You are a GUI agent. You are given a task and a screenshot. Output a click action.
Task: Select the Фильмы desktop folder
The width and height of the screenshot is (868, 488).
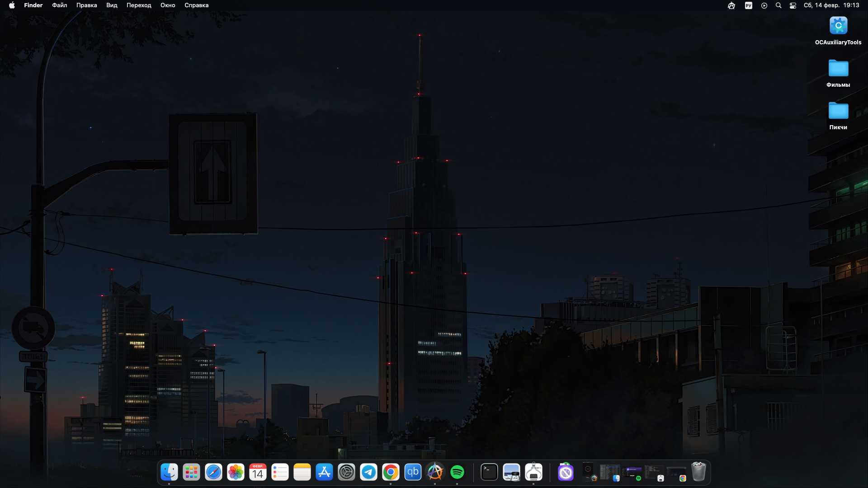838,69
